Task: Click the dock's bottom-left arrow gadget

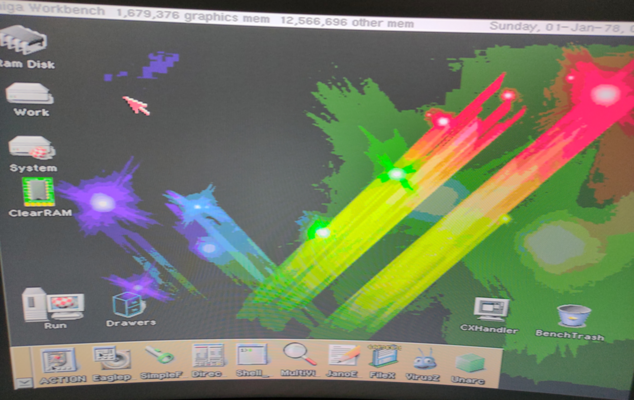Action: 24,382
